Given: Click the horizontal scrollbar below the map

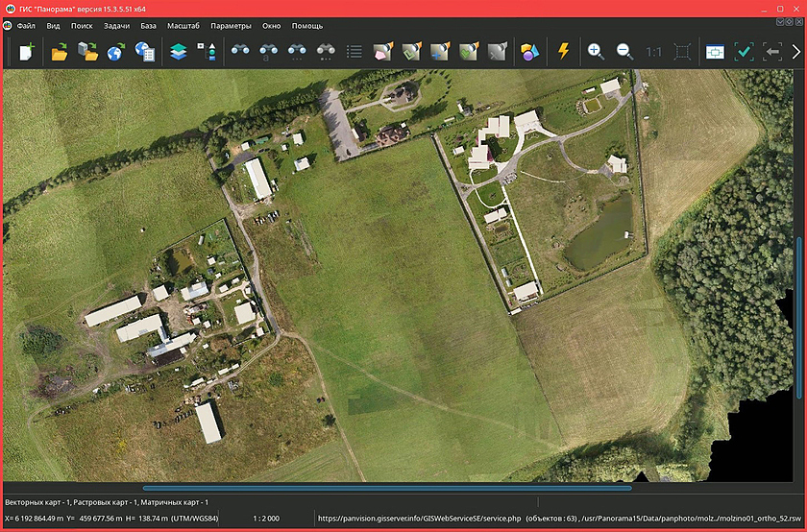Looking at the screenshot, I should pos(386,488).
